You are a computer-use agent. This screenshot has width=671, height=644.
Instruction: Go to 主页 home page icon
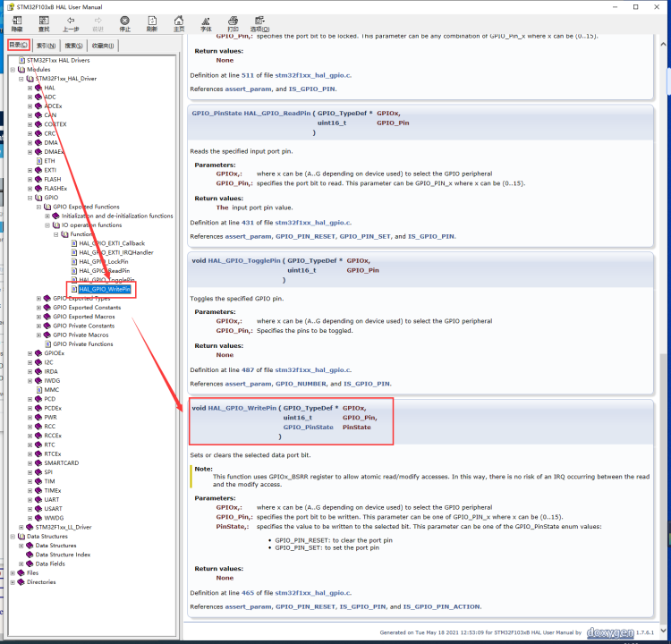[x=179, y=23]
